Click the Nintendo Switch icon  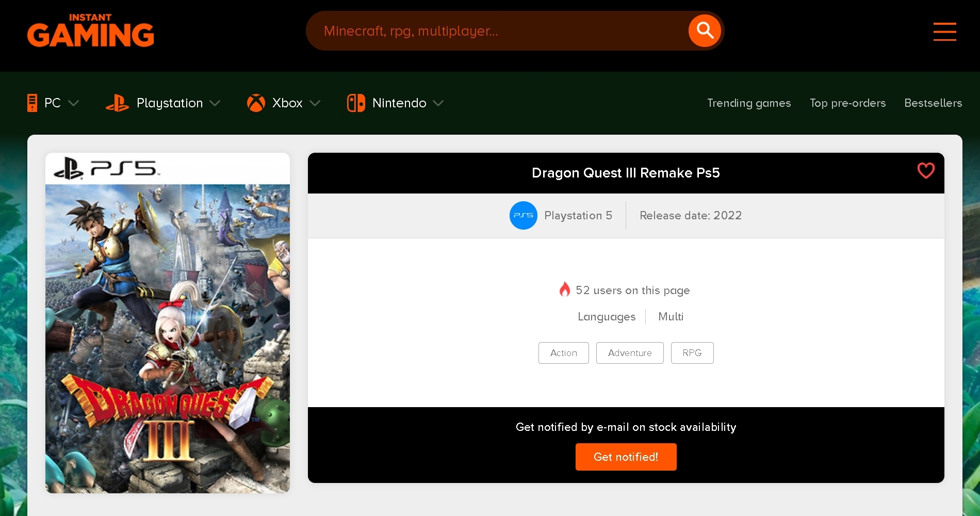[x=355, y=103]
